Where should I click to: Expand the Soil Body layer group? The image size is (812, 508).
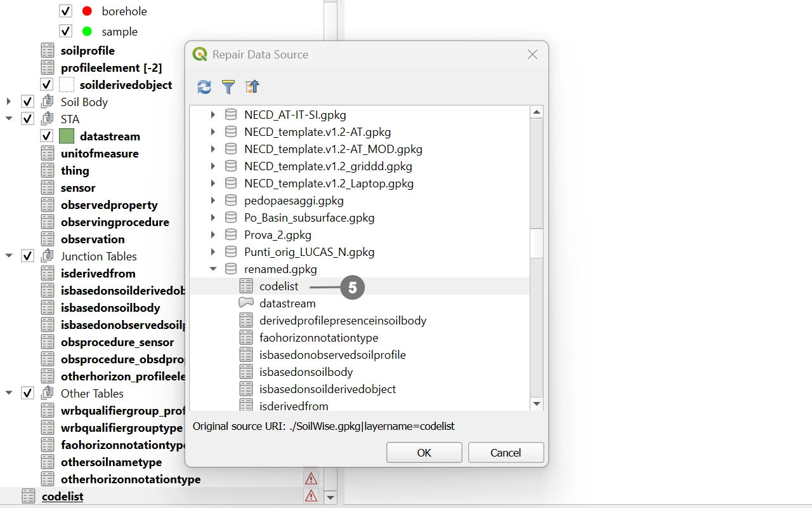9,102
